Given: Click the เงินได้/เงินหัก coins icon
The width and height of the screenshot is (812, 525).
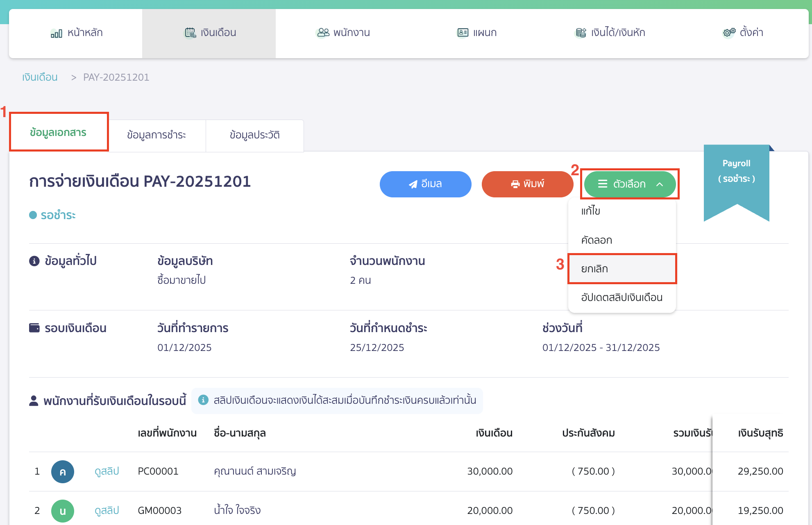Looking at the screenshot, I should (580, 32).
